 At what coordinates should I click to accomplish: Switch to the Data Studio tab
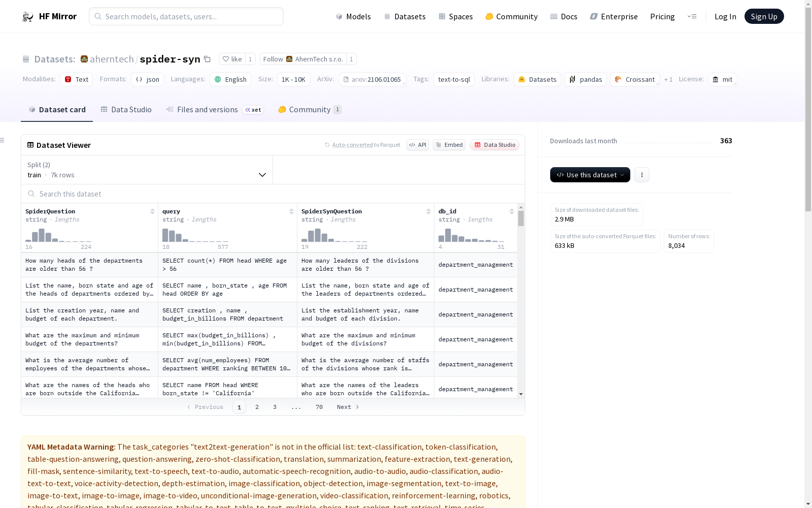[x=126, y=110]
